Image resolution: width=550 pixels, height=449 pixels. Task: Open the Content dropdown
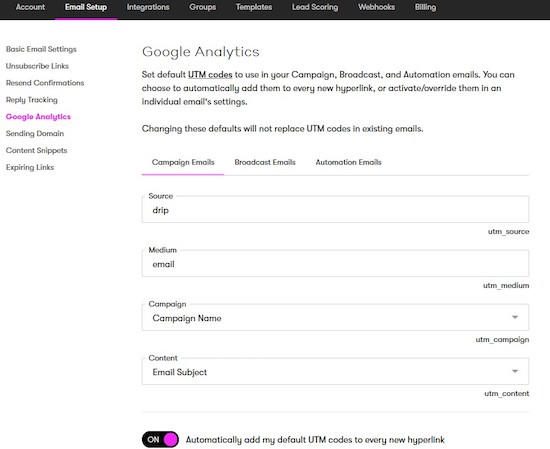(335, 371)
